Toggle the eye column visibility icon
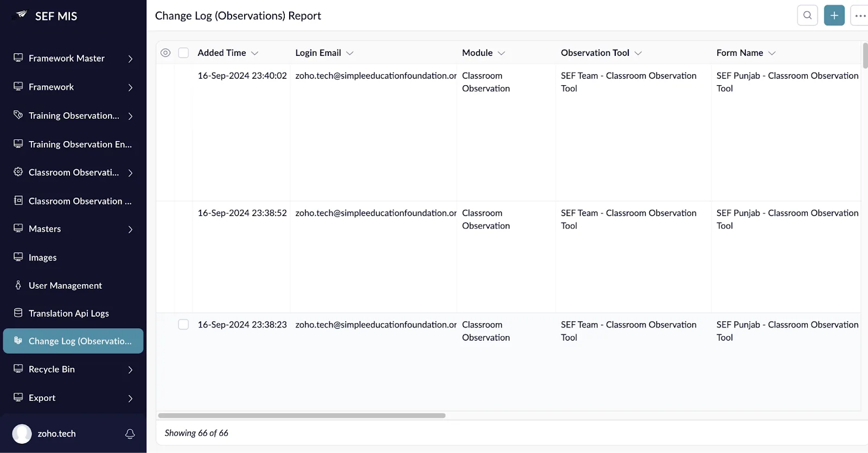 165,53
